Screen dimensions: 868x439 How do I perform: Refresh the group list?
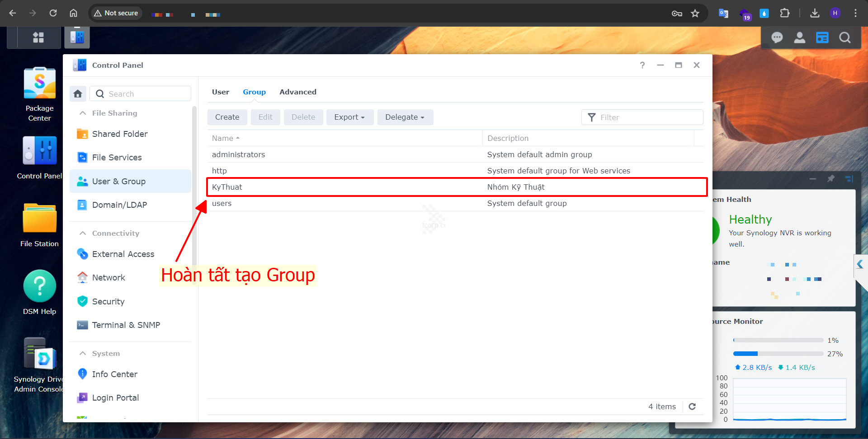point(692,406)
